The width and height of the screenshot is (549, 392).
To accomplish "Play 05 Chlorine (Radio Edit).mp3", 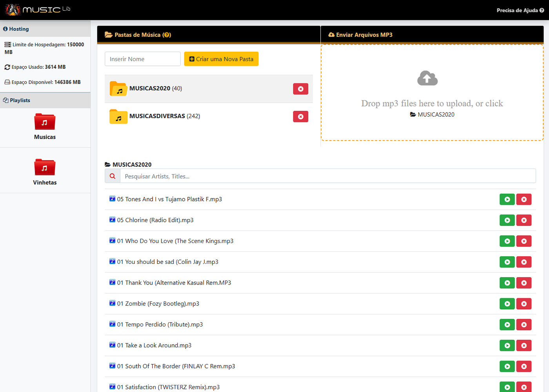I will (507, 220).
